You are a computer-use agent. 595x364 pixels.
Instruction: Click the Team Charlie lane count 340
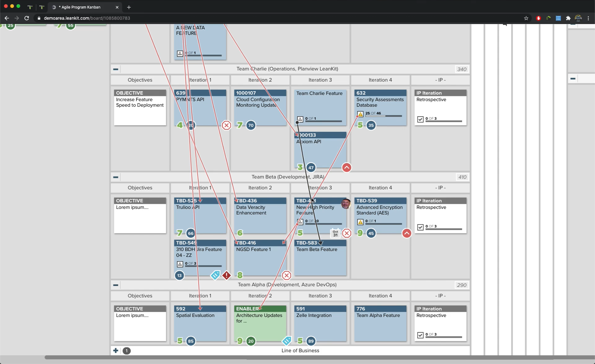pos(462,69)
